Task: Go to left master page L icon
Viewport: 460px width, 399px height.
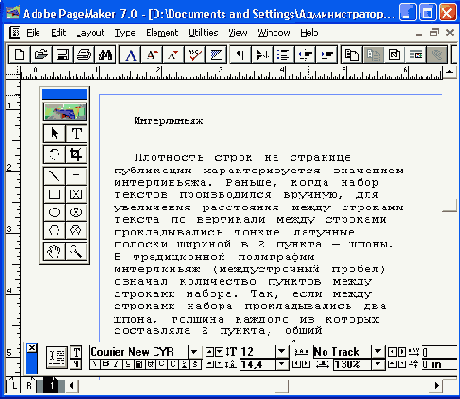Action: pos(14,386)
